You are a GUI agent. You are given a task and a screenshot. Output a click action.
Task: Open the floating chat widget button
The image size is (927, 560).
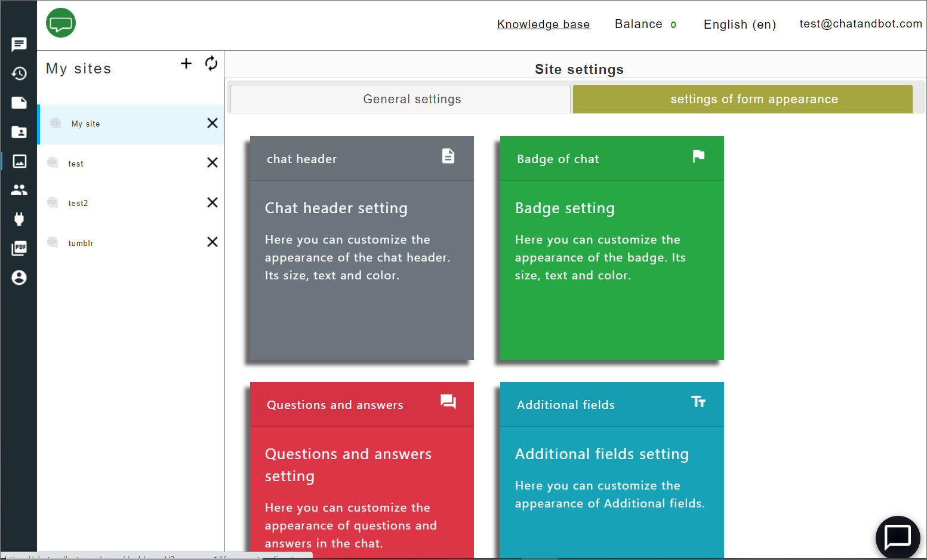(x=898, y=537)
